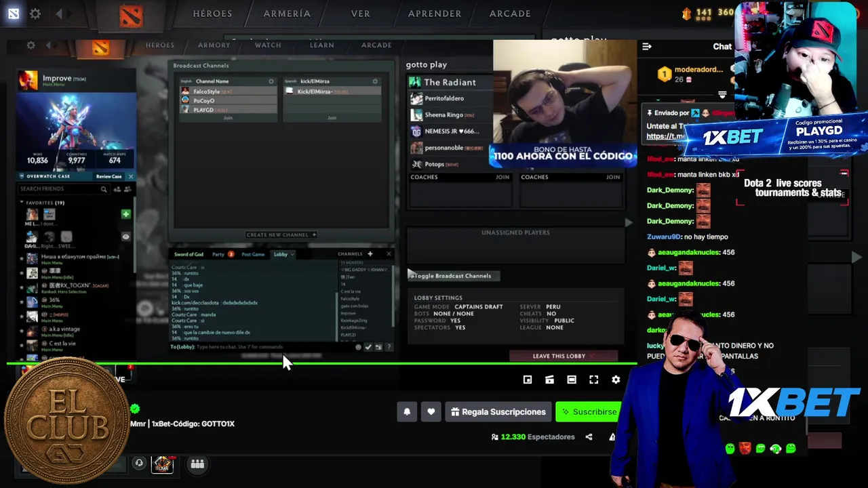Toggle mini player mode
Screen dimensions: 868x488
pos(528,380)
